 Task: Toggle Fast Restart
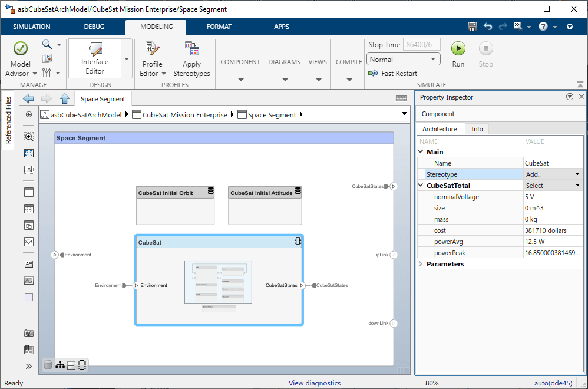pos(392,74)
